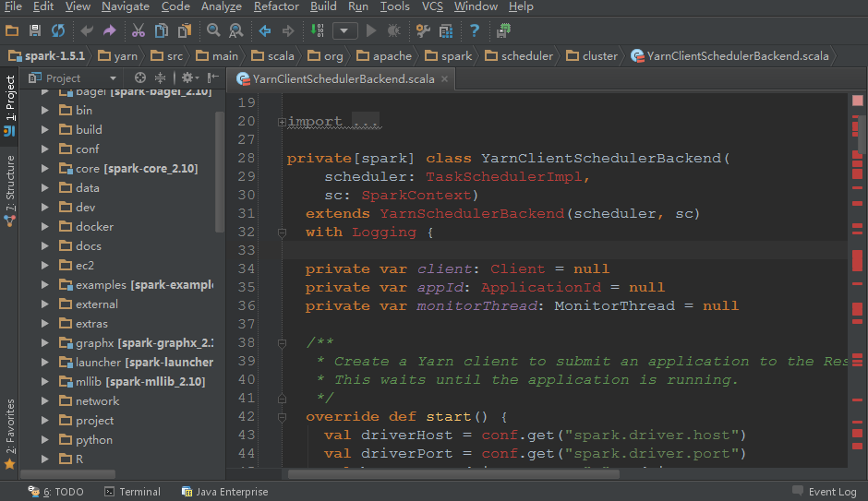Open Settings wrench icon
The height and width of the screenshot is (501, 868).
point(423,30)
